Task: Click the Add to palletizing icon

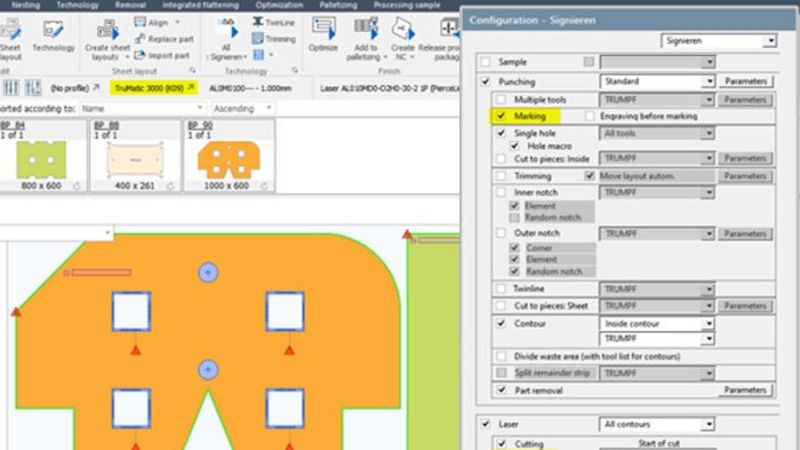Action: click(366, 31)
